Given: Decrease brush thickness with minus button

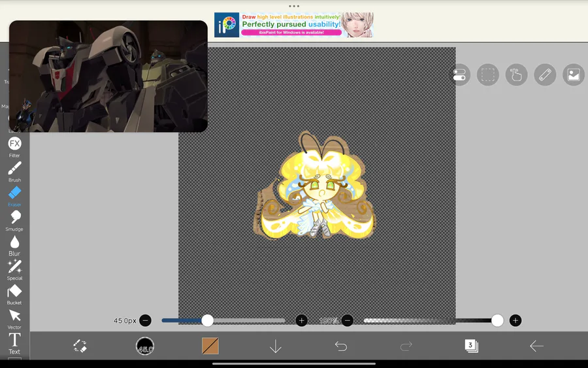Looking at the screenshot, I should click(146, 320).
